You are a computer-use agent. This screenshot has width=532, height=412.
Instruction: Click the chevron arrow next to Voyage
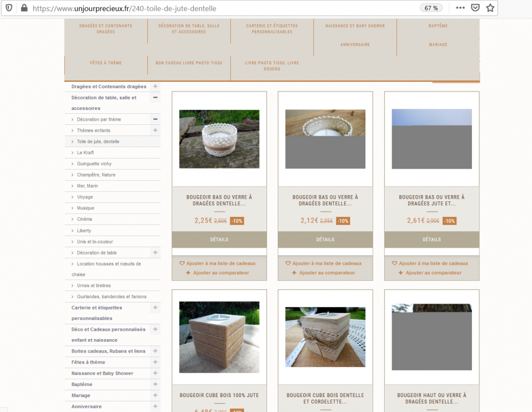[73, 197]
